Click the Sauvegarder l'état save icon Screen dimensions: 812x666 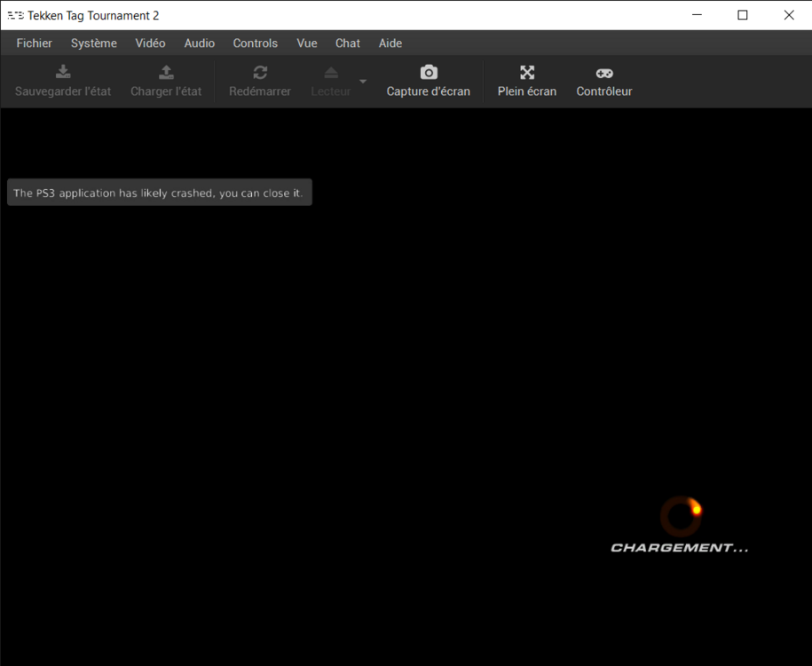pos(63,73)
